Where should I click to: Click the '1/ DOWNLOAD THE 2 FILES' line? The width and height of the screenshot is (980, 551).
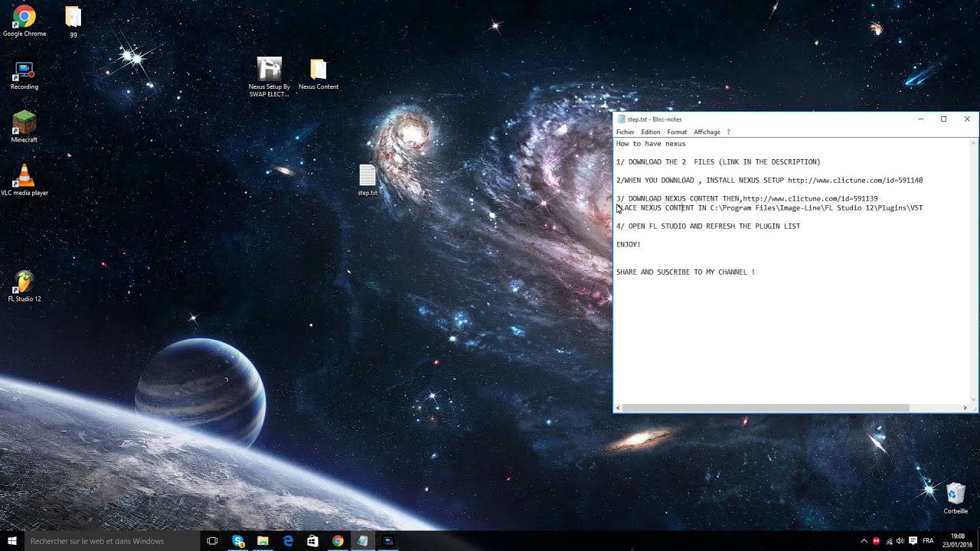718,162
